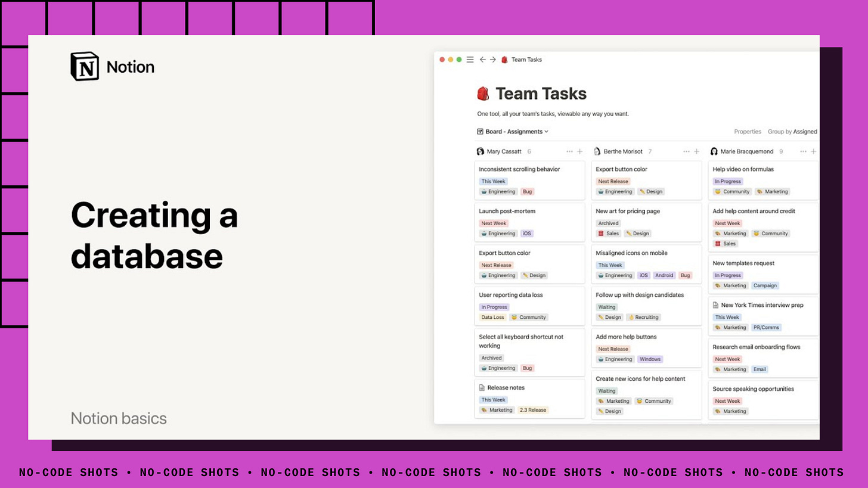Open Create new icons for help content
Image resolution: width=868 pixels, height=488 pixels.
click(646, 394)
